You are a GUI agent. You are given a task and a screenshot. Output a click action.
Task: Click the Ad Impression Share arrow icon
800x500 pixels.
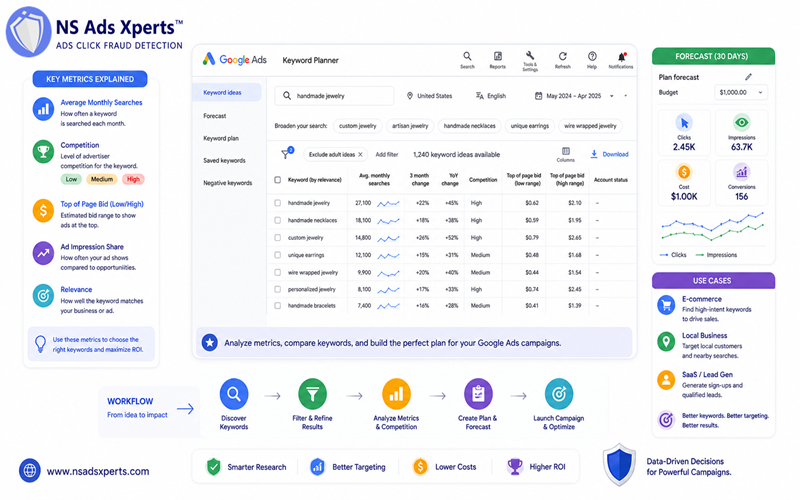point(43,253)
